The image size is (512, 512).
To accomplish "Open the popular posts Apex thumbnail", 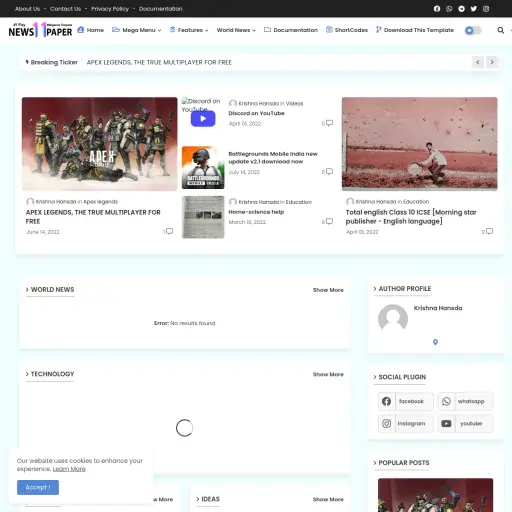I will tap(435, 495).
